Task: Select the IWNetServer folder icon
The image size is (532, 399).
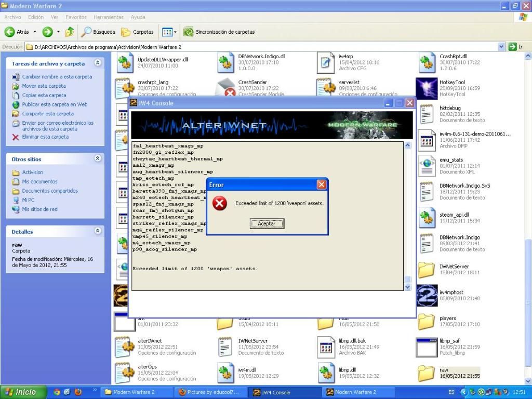Action: [427, 270]
